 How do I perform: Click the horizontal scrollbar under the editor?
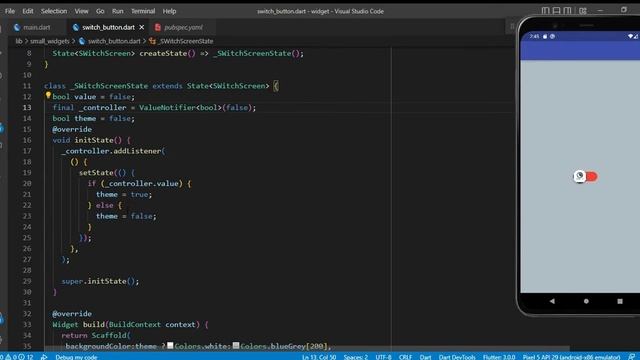pyautogui.click(x=306, y=349)
